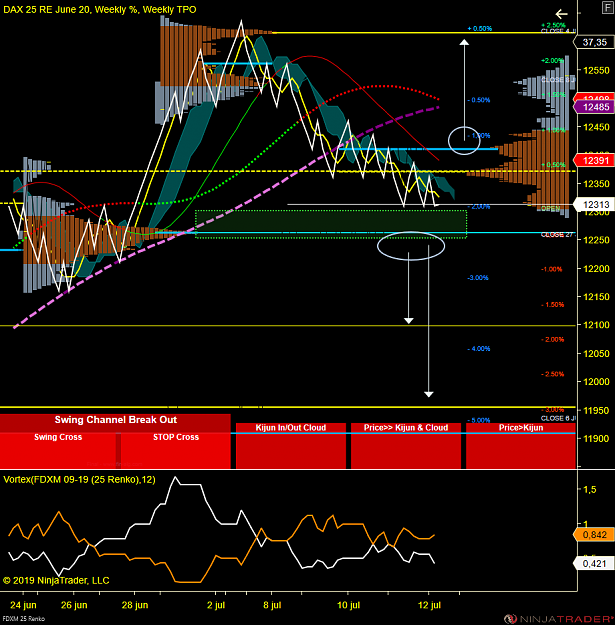Viewport: 615px width, 625px height.
Task: Click the 1,5 Vortex scale label
Action: click(590, 489)
